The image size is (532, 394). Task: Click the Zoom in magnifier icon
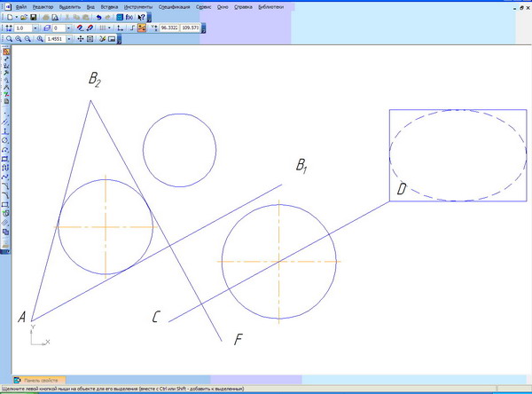point(19,40)
